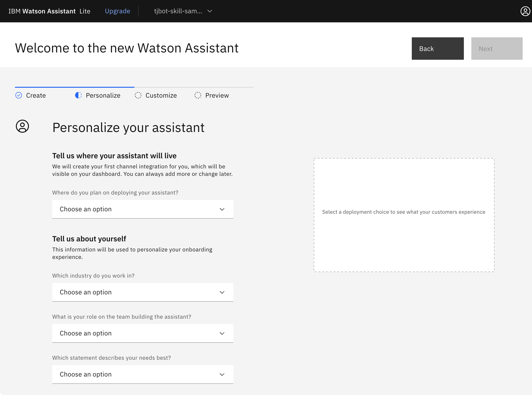
Task: Click the account profile icon top right
Action: (525, 11)
